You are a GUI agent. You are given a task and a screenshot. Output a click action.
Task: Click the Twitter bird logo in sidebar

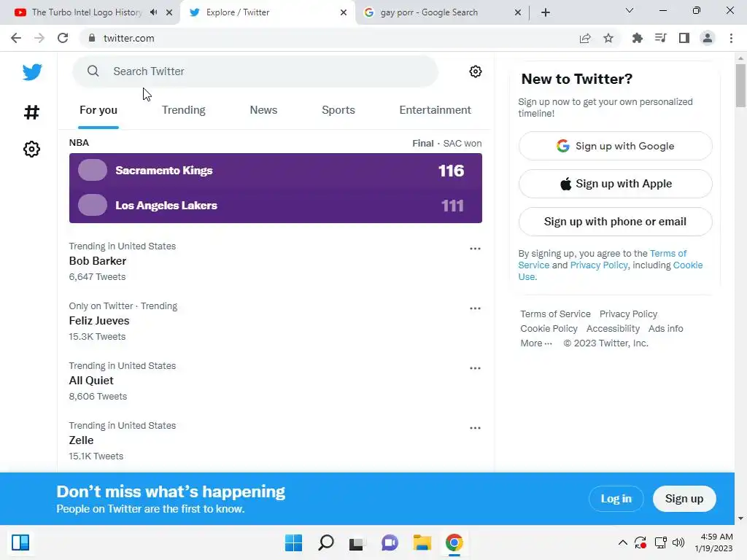pyautogui.click(x=32, y=72)
